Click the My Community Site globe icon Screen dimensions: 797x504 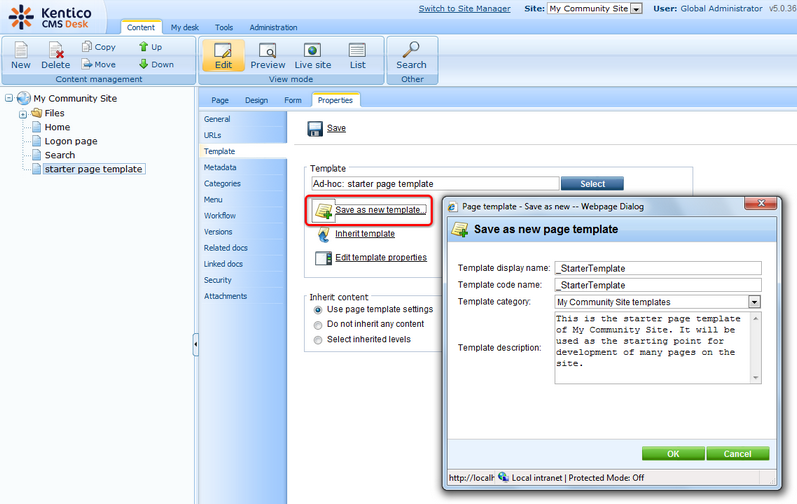[x=23, y=98]
